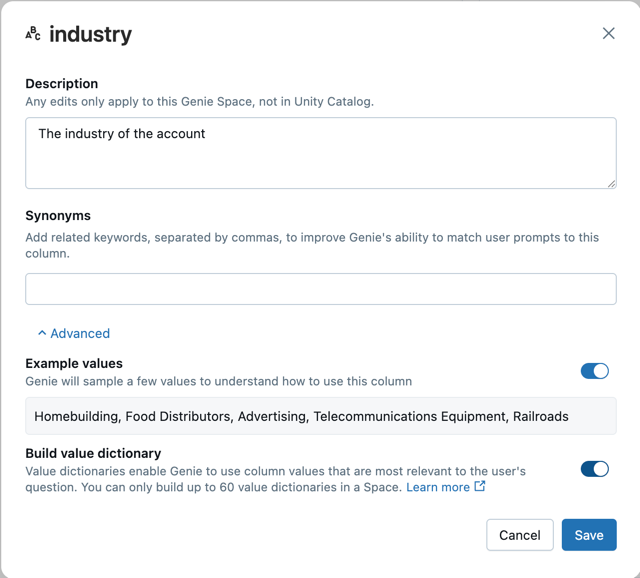Click the Example values heading
640x578 pixels.
tap(74, 364)
